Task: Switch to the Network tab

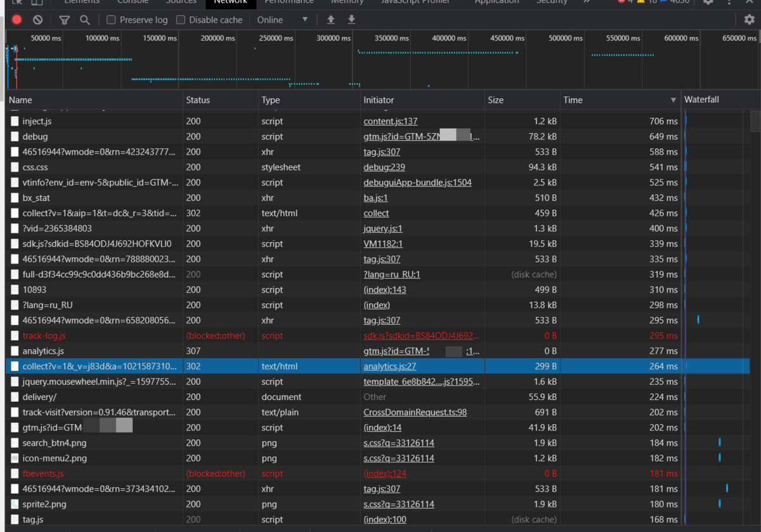Action: 230,3
